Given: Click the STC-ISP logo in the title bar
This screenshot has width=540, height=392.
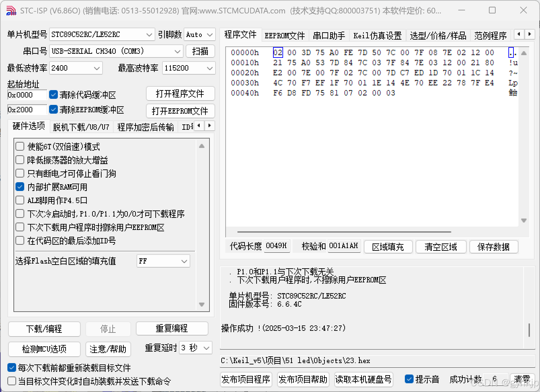Looking at the screenshot, I should (11, 10).
